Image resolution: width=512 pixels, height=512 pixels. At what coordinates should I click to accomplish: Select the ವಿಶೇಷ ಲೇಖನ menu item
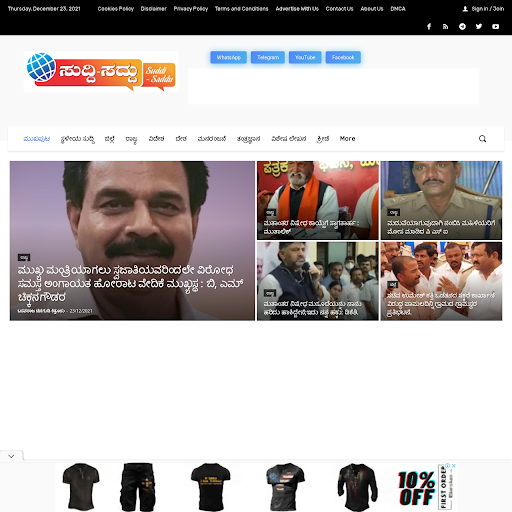[289, 139]
